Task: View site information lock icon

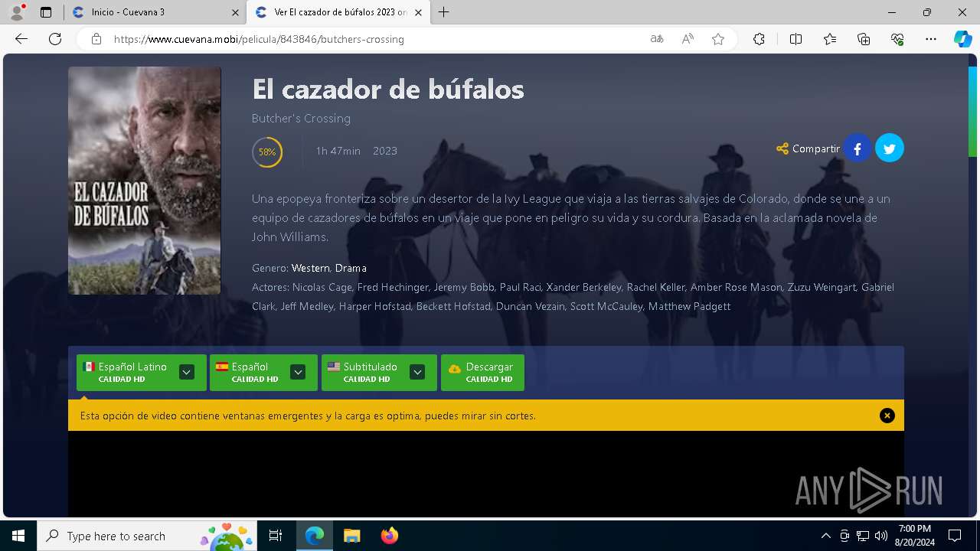Action: [96, 39]
